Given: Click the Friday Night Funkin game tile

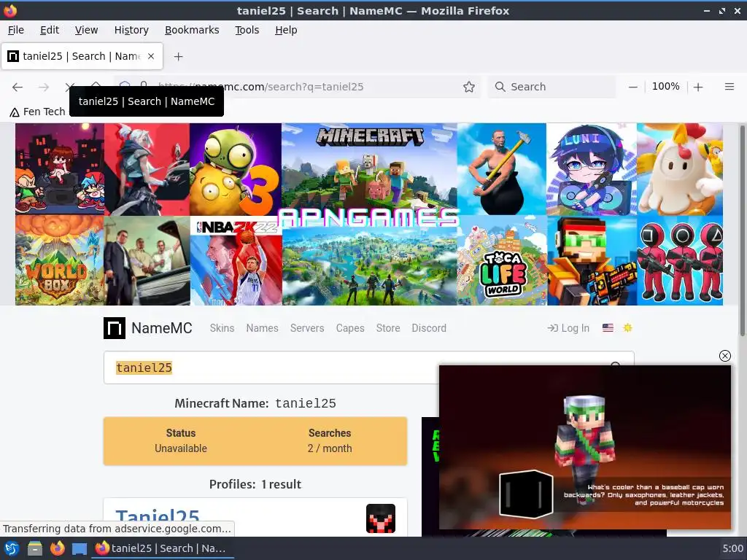Looking at the screenshot, I should pyautogui.click(x=60, y=169).
